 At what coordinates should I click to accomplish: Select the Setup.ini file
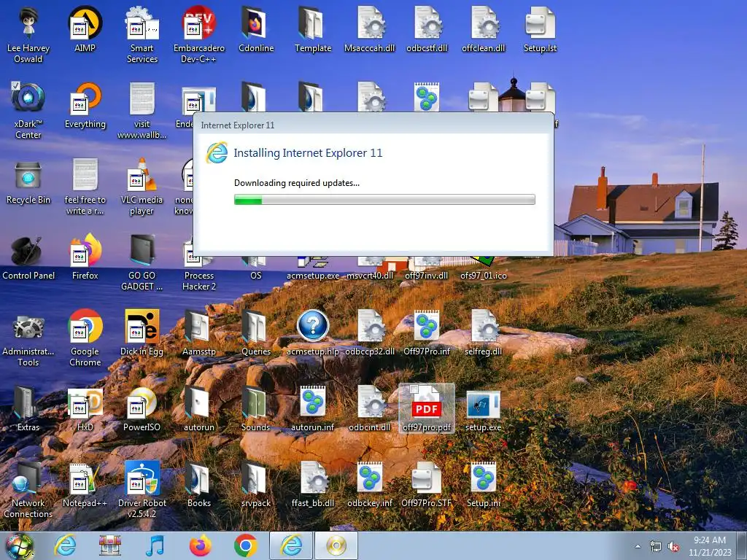coord(483,485)
